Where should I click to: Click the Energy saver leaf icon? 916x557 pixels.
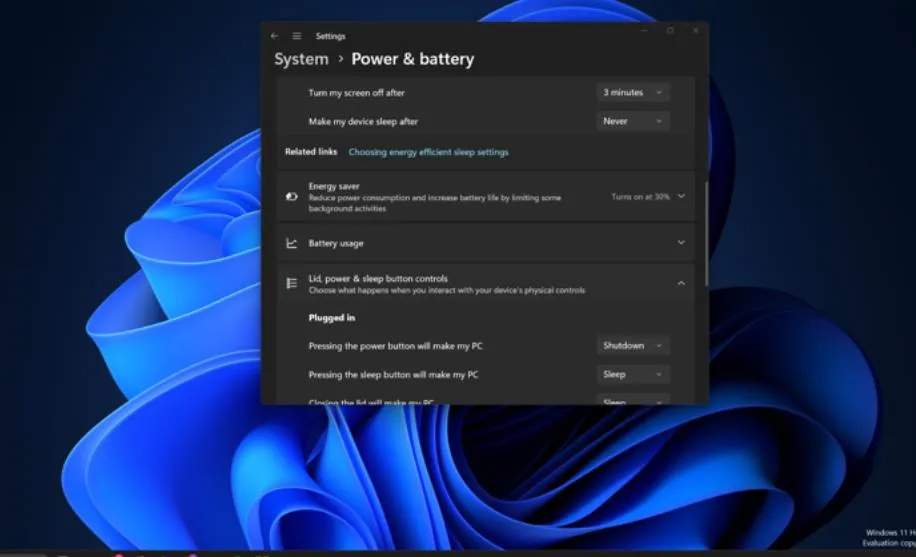coord(291,197)
